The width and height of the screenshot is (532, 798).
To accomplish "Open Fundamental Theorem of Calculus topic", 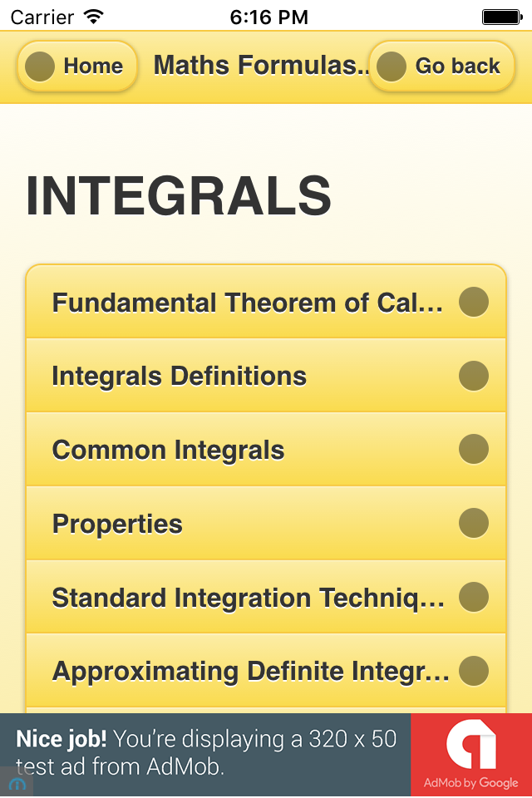I will pyautogui.click(x=248, y=303).
